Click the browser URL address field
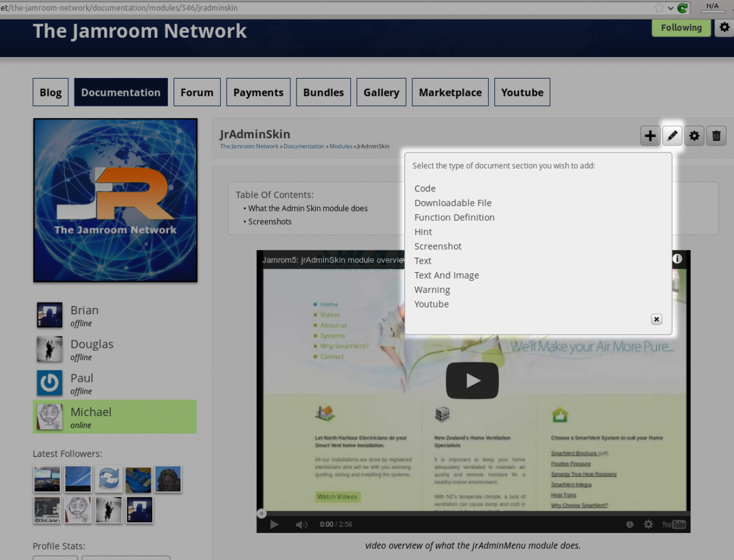 (x=327, y=8)
